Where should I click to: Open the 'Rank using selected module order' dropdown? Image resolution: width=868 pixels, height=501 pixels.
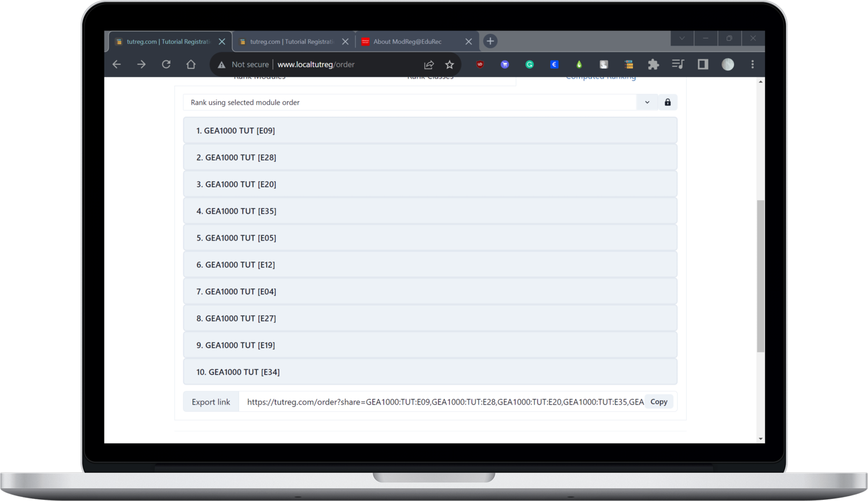647,102
